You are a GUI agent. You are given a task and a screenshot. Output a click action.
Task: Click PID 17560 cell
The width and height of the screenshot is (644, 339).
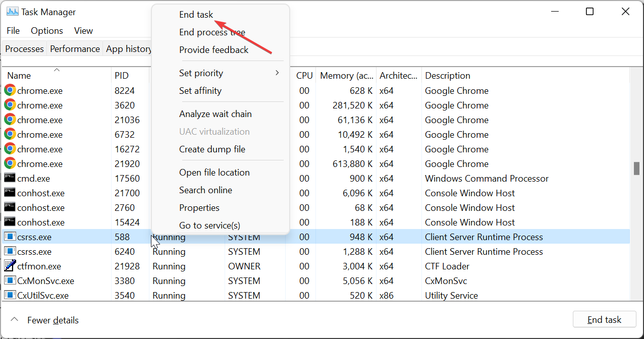(x=127, y=179)
